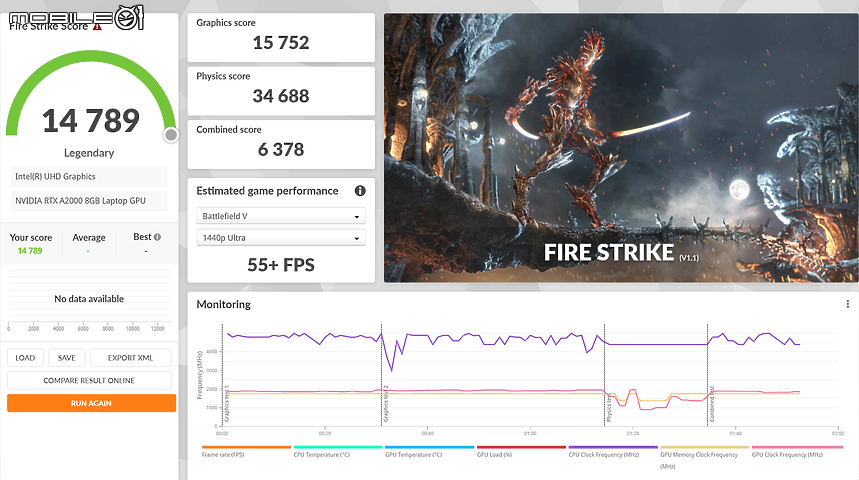
Task: Expand the Battlefield V game dropdown
Action: click(x=280, y=216)
